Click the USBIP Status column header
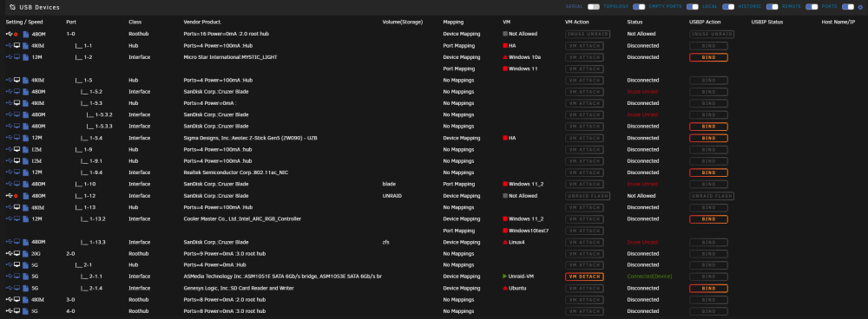The width and height of the screenshot is (868, 319). (766, 23)
